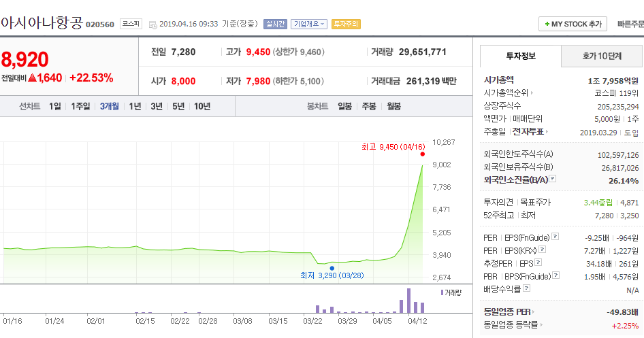Select the 1일 line chart period
The height and width of the screenshot is (338, 644).
click(55, 107)
